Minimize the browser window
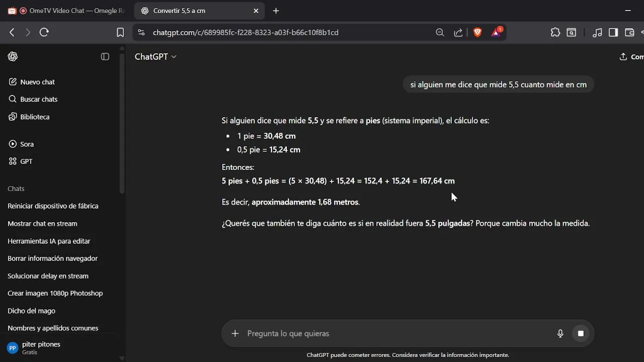 628,11
